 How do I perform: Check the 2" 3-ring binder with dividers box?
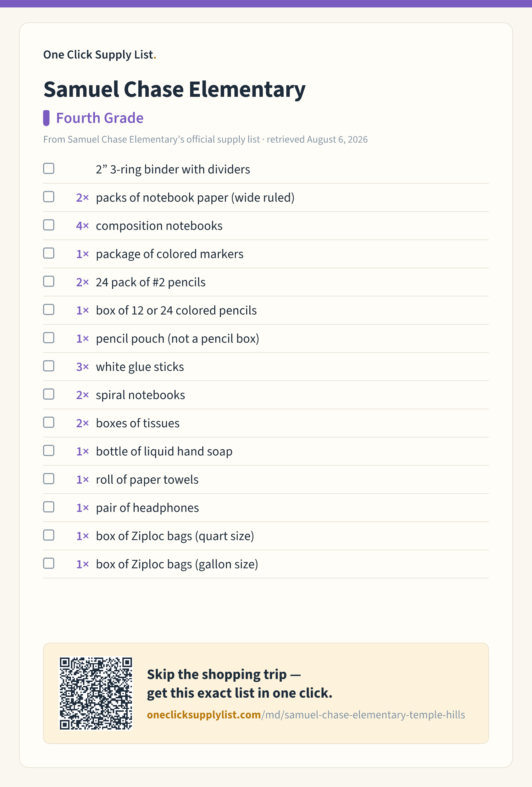click(x=49, y=168)
